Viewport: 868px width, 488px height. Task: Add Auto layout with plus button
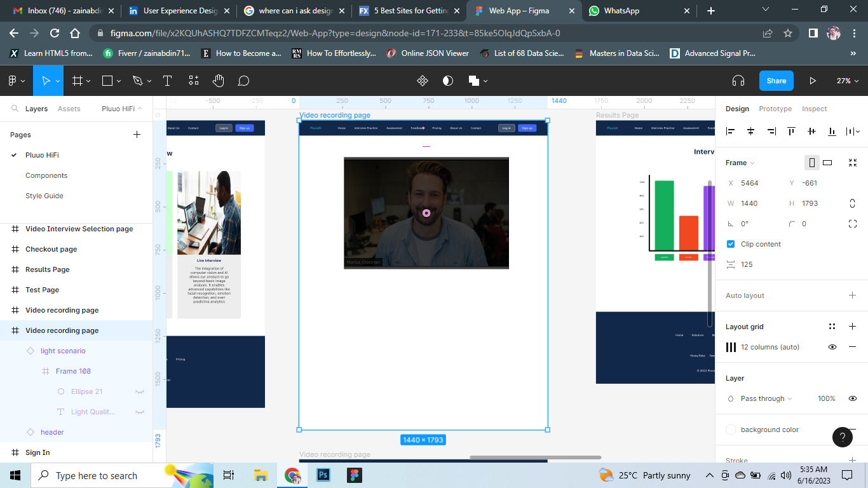coord(852,295)
